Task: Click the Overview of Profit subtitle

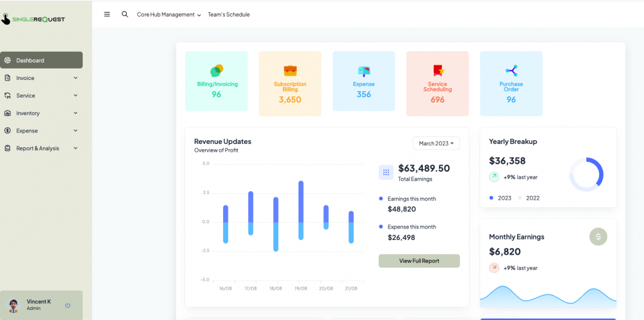Action: click(x=217, y=150)
